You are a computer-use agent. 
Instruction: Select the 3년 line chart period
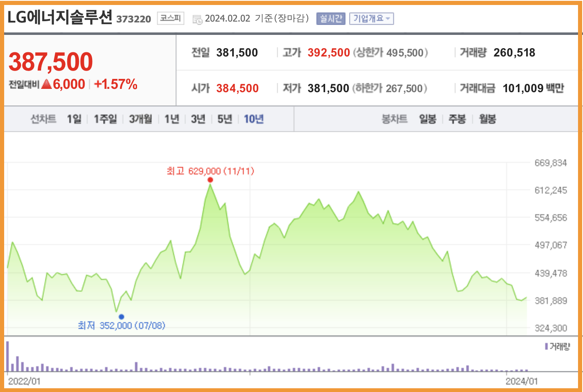click(x=198, y=119)
